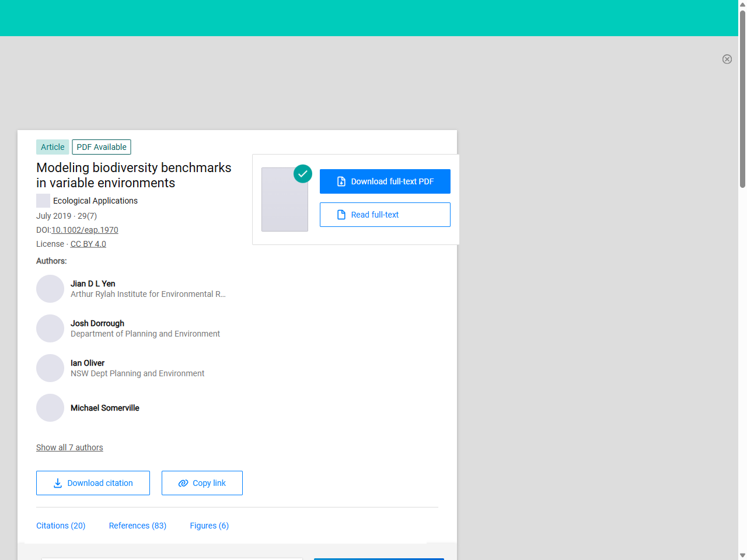Click the green checkmark badge on PDF preview
The height and width of the screenshot is (560, 747).
click(x=303, y=174)
